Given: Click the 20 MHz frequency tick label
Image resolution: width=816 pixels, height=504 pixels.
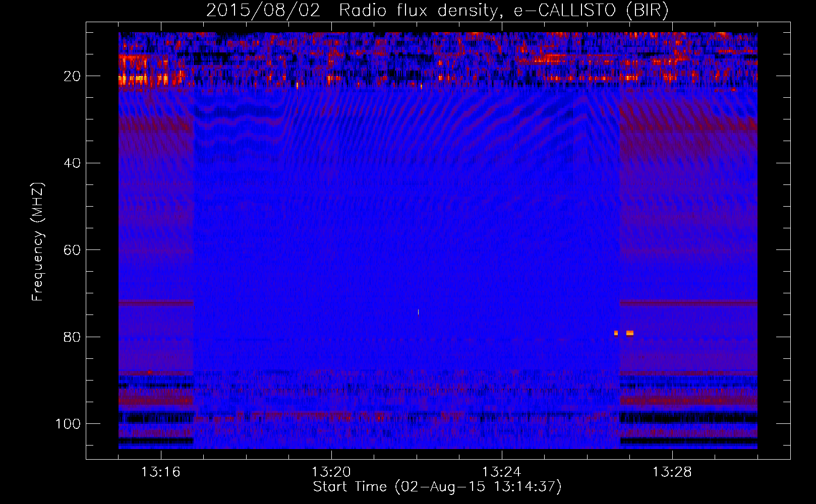Looking at the screenshot, I should (x=73, y=76).
